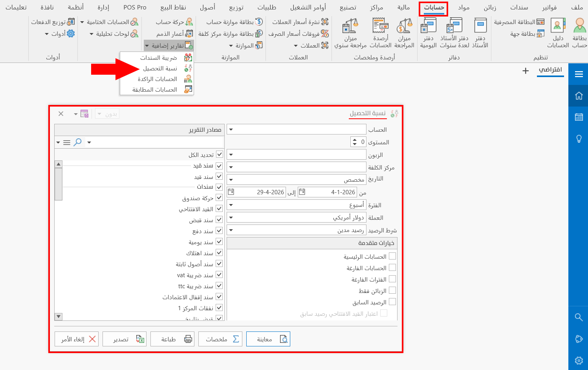Open بطاقة موازنة حساب
Viewport: 588px width, 370px height.
tap(234, 22)
